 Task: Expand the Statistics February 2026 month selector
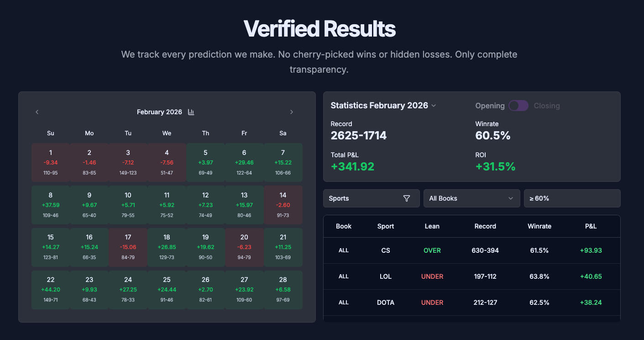pos(383,105)
